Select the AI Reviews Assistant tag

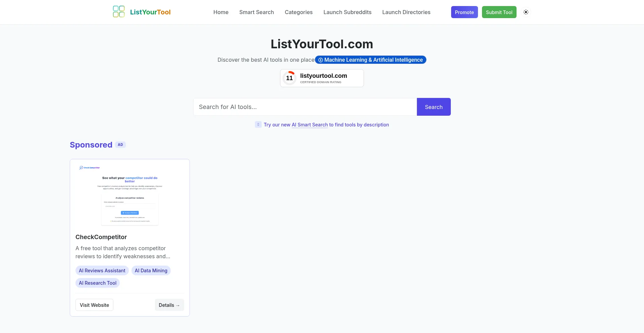coord(102,271)
